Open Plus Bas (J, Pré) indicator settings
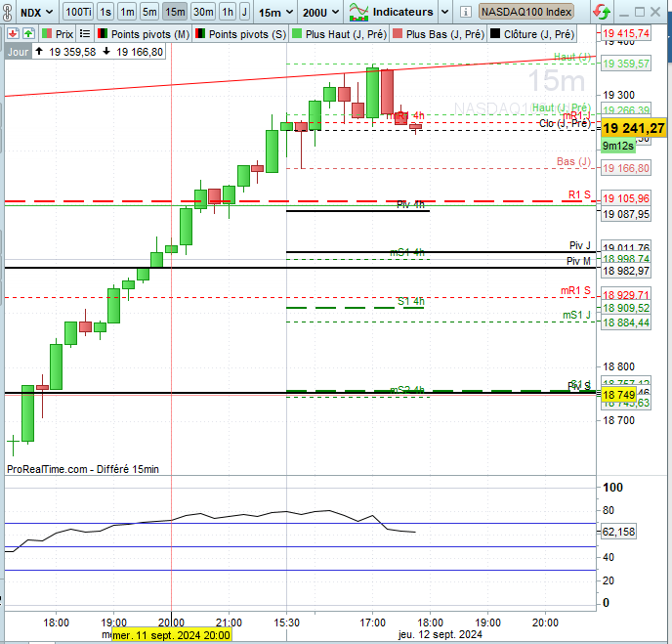672x644 pixels. [445, 34]
